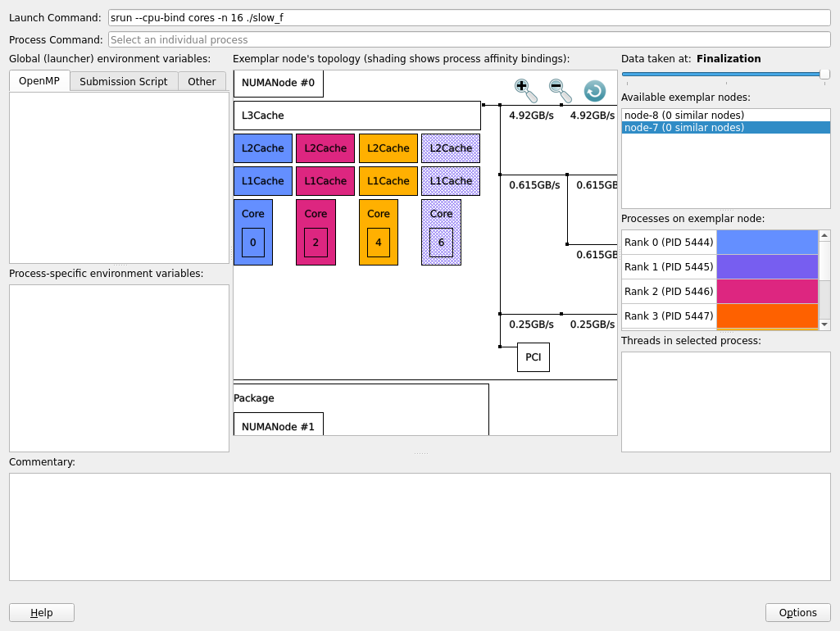Click the zoom in magnifier icon
Screen dimensions: 840x631
525,90
